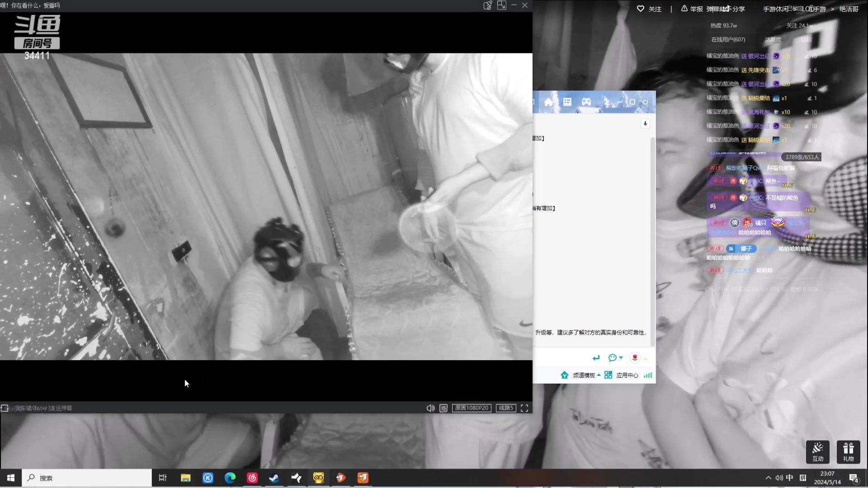Open the 原画1080P20 quality selector

tap(472, 408)
